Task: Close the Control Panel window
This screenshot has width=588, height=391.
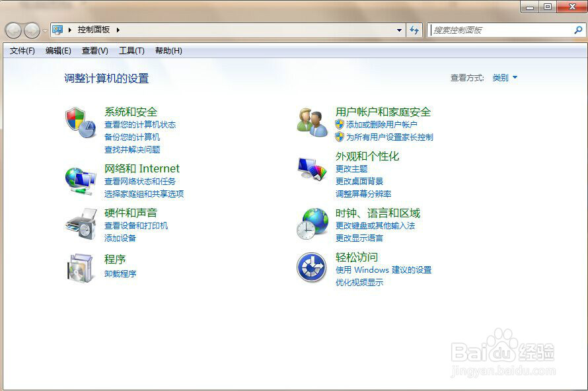Action: click(572, 7)
